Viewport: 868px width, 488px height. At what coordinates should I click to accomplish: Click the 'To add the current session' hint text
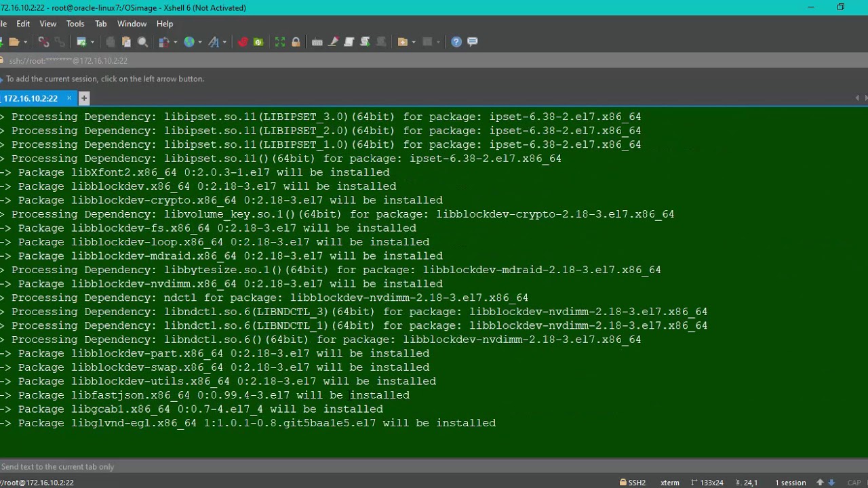pos(105,79)
